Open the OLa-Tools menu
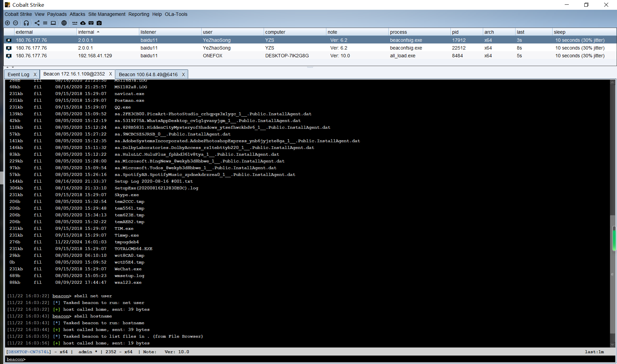 tap(176, 14)
